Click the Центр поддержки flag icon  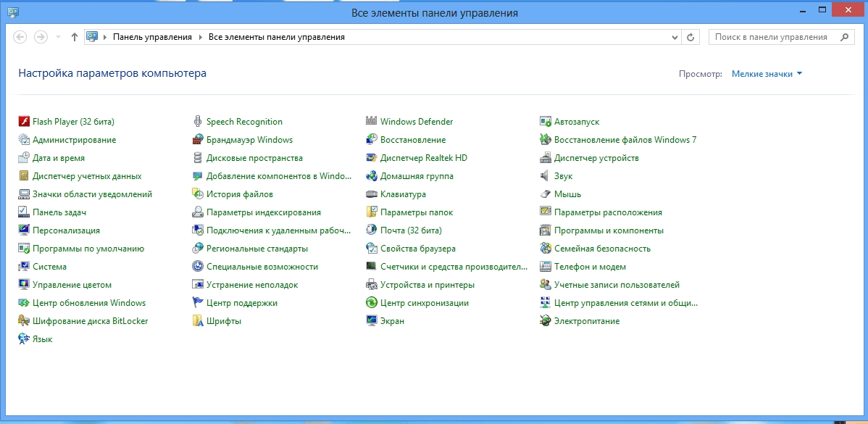coord(198,304)
